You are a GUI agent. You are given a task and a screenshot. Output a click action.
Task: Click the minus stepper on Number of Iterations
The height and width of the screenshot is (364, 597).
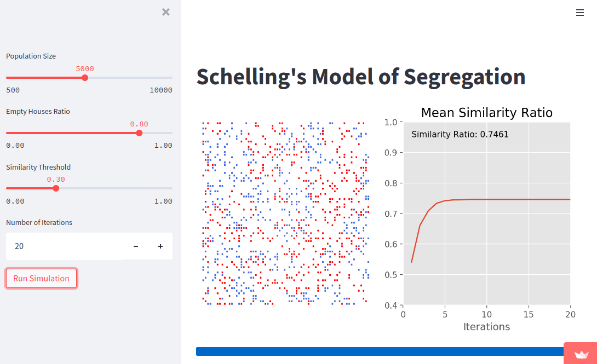pyautogui.click(x=135, y=246)
